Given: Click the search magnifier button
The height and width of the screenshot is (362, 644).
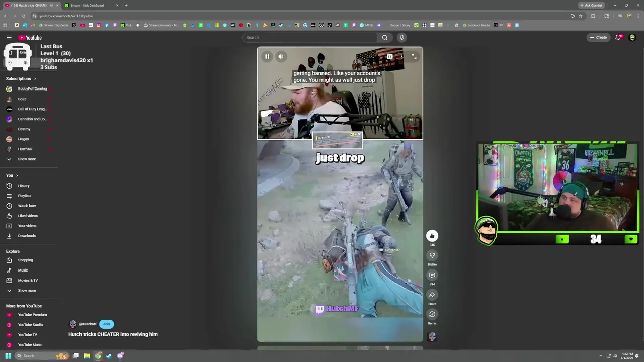Looking at the screenshot, I should pos(385,37).
